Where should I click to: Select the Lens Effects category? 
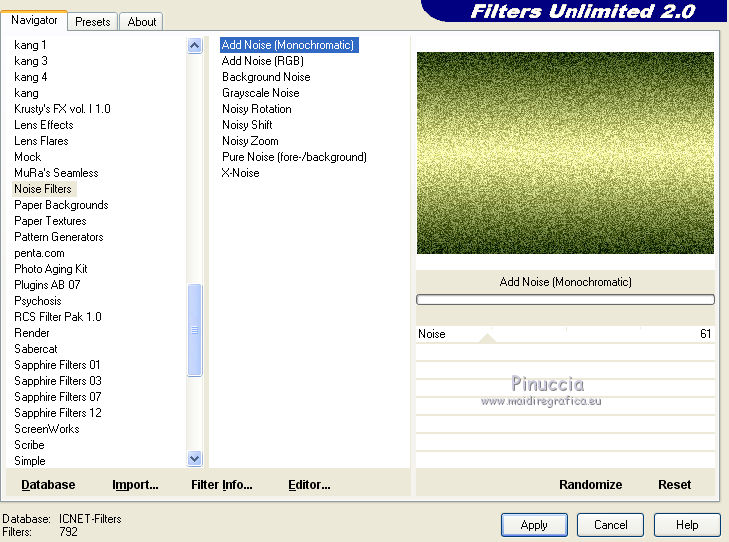[44, 125]
